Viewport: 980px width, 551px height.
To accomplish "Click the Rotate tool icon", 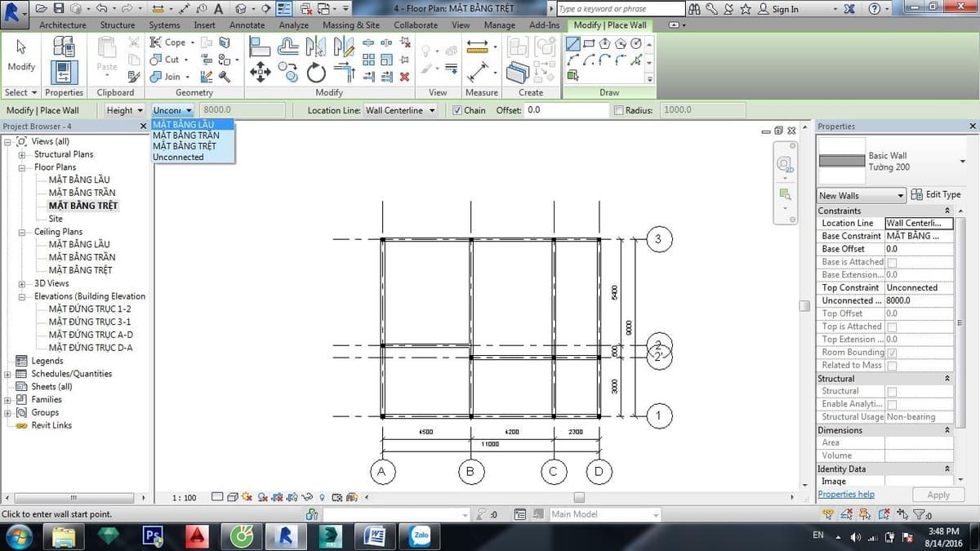I will coord(316,73).
